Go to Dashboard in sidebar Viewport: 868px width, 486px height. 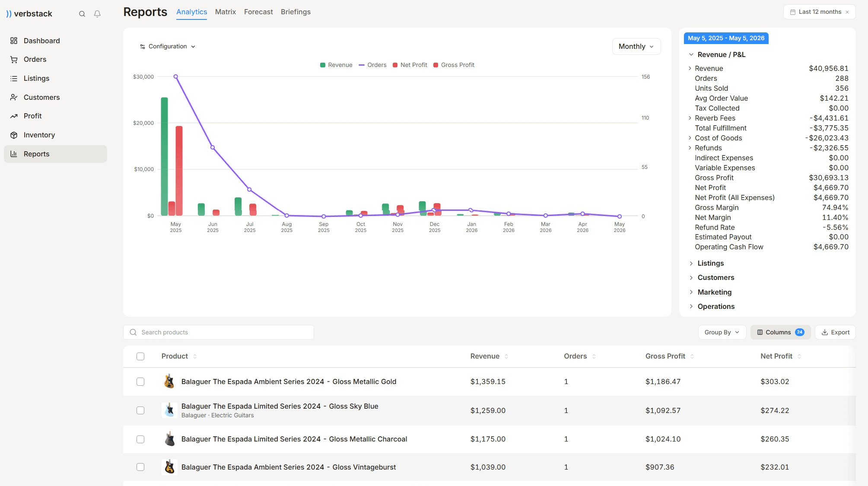coord(55,41)
